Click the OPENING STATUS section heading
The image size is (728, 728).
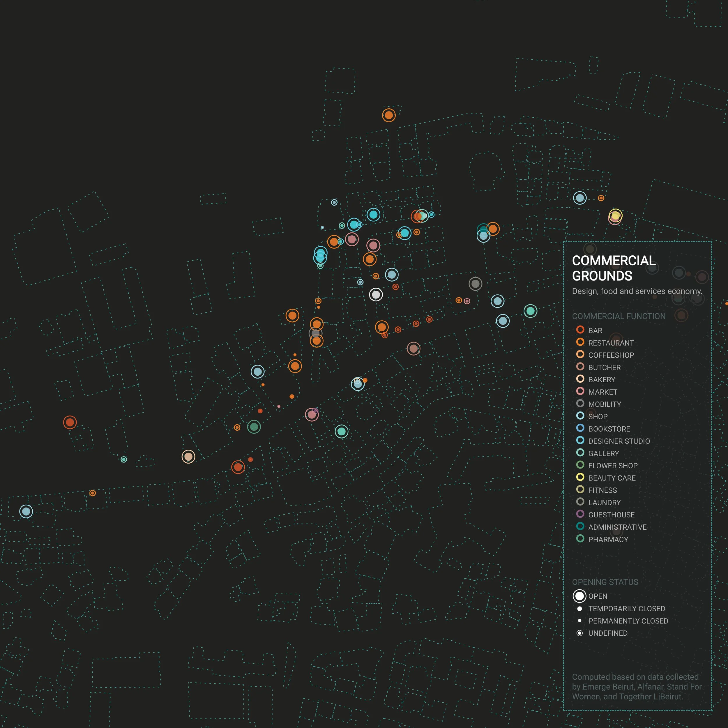pyautogui.click(x=605, y=582)
